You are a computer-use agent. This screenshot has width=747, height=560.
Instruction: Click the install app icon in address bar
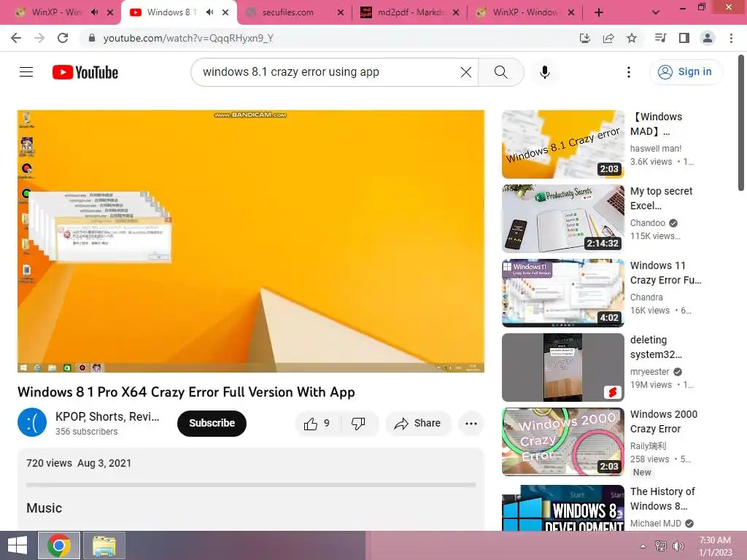click(584, 38)
